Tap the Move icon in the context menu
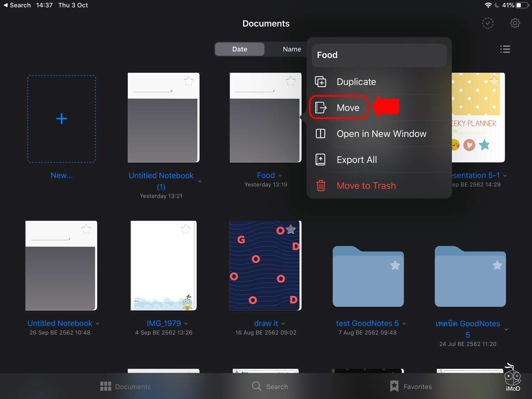Screen dimensions: 532x399 [320, 107]
